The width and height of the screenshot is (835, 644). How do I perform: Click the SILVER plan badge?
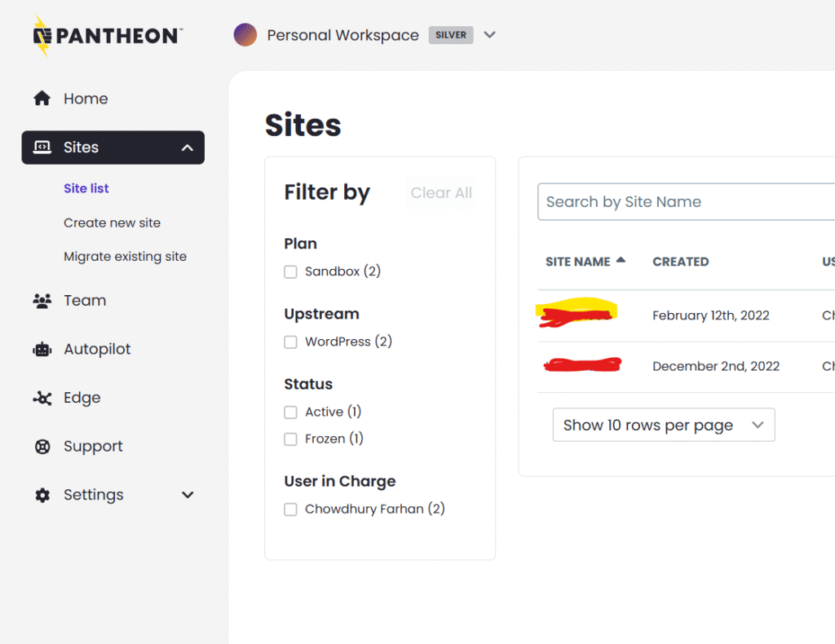451,35
